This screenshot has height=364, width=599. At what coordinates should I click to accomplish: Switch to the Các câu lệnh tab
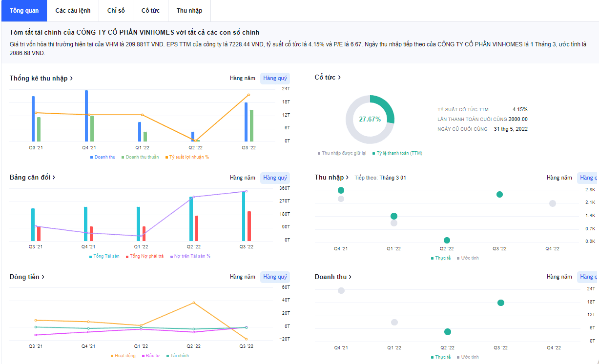tap(73, 11)
